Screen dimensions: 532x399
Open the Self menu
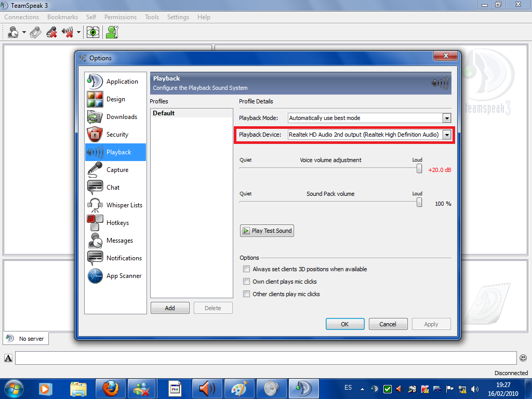(91, 17)
